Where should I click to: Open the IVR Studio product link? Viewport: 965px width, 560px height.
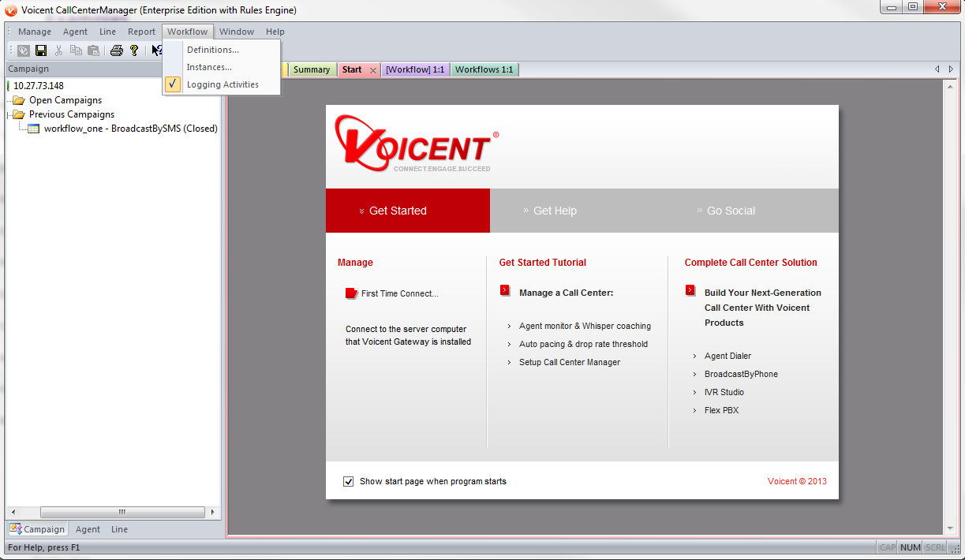[x=724, y=392]
